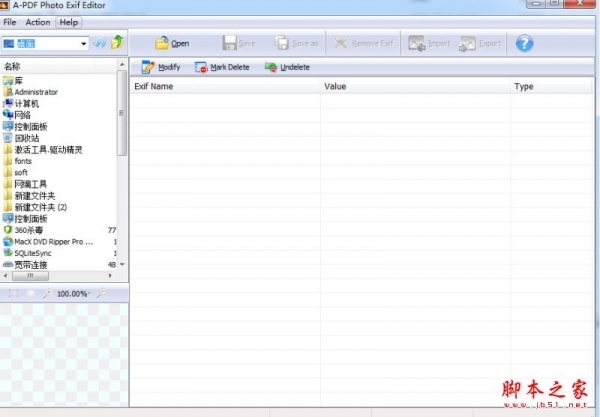Viewport: 600px width, 417px height.
Task: Sort by Exif Name column header
Action: click(225, 86)
